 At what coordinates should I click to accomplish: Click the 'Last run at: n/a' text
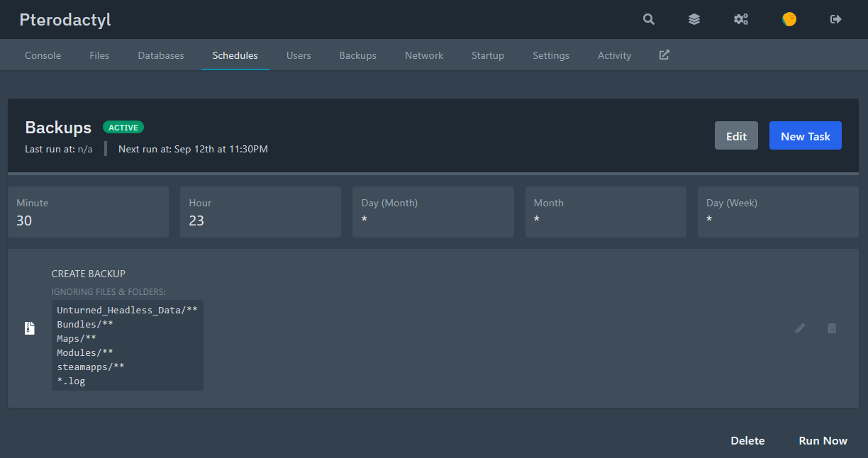59,149
